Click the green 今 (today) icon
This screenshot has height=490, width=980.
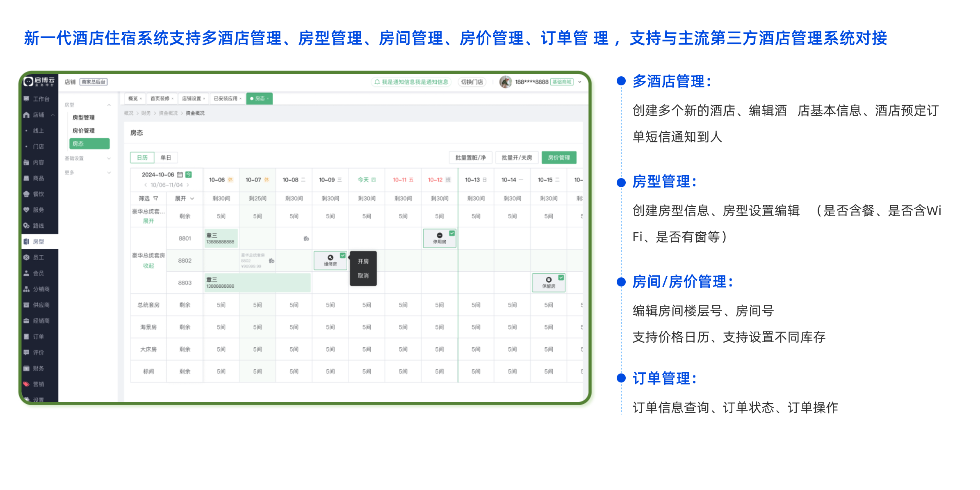coord(189,174)
